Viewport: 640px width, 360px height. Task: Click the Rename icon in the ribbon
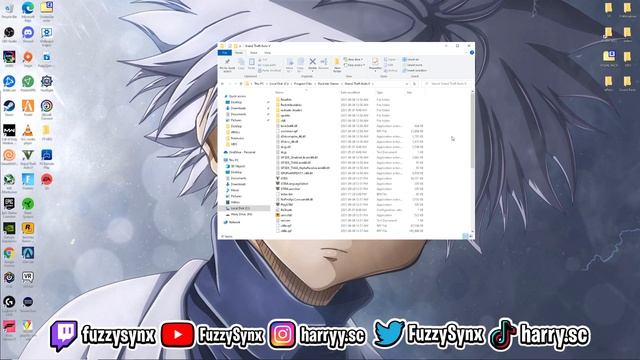[324, 64]
